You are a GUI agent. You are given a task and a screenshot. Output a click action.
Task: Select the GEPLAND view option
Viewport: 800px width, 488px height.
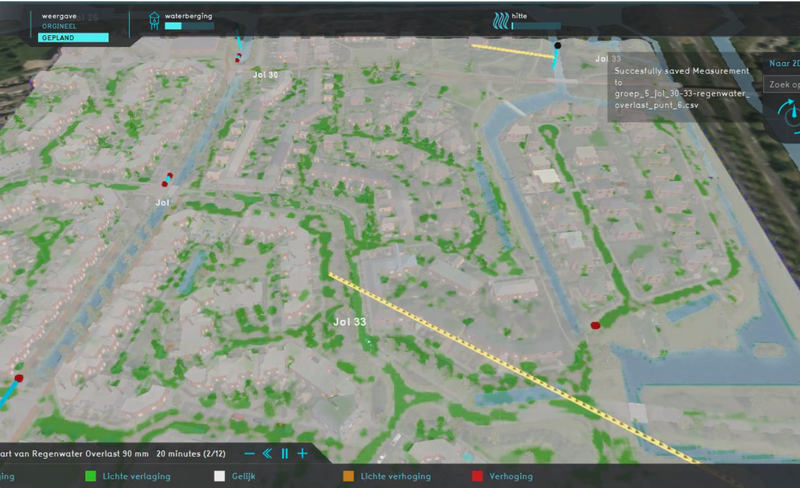click(72, 38)
